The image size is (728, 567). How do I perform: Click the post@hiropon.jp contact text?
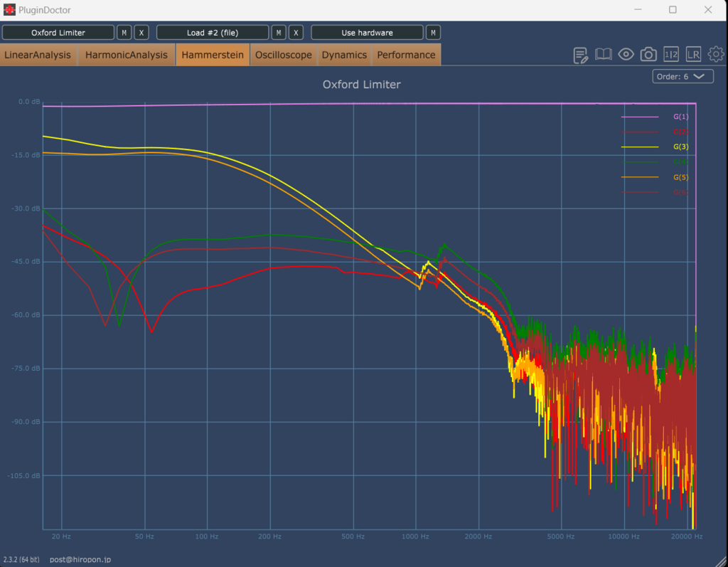[x=80, y=560]
